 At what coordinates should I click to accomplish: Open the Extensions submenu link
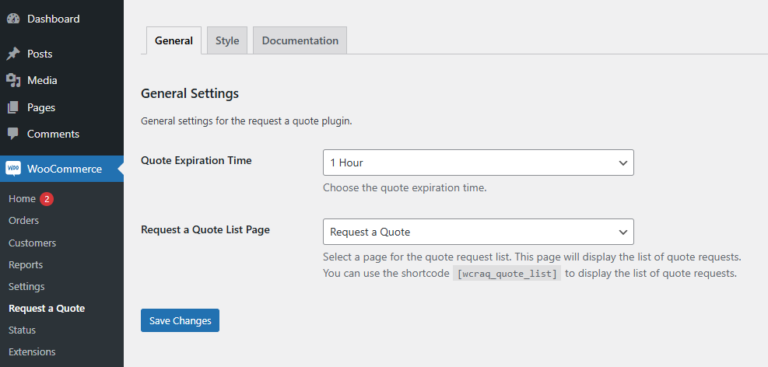pyautogui.click(x=32, y=352)
